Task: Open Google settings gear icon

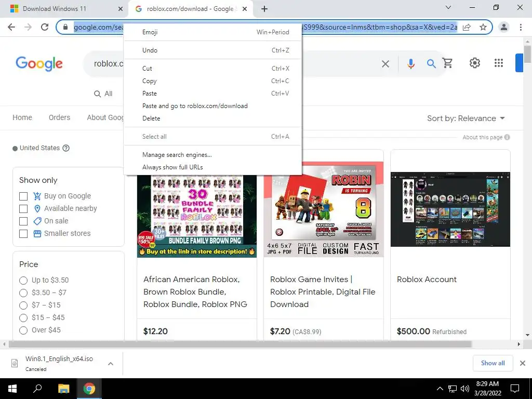Action: pyautogui.click(x=475, y=63)
